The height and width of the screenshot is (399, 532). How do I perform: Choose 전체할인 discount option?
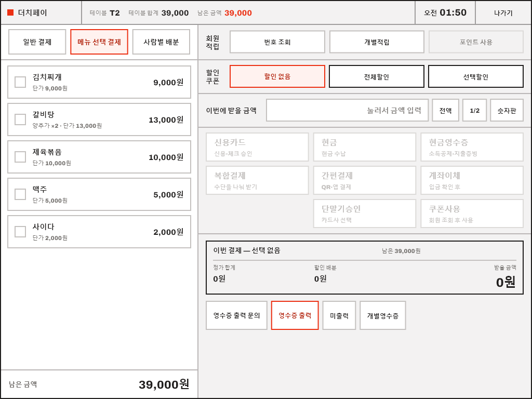click(377, 76)
